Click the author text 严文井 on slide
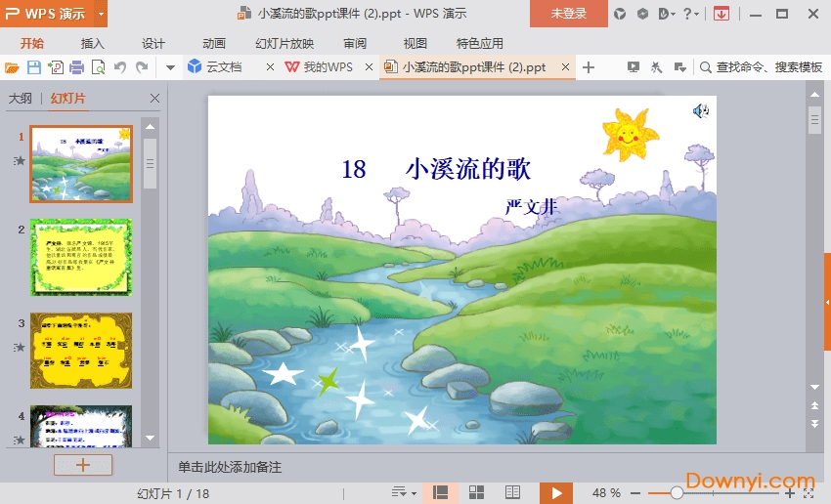The image size is (831, 504). [x=531, y=206]
